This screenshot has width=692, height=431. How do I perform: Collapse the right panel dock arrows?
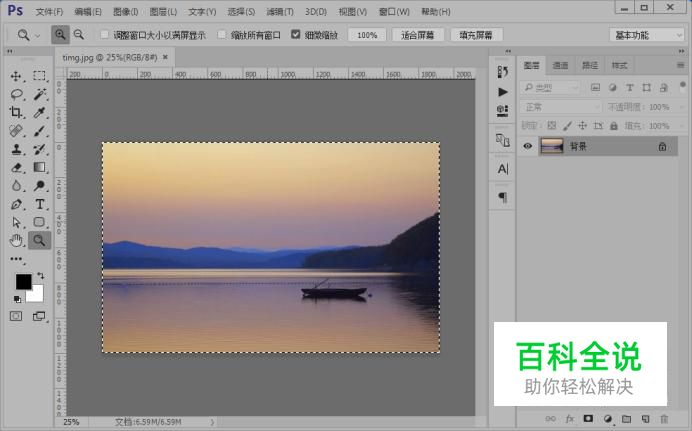681,52
